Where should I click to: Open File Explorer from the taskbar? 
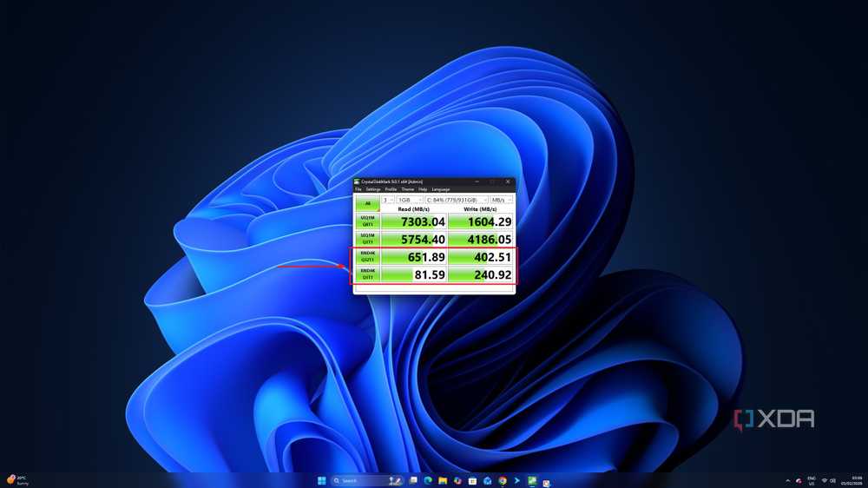tap(443, 481)
